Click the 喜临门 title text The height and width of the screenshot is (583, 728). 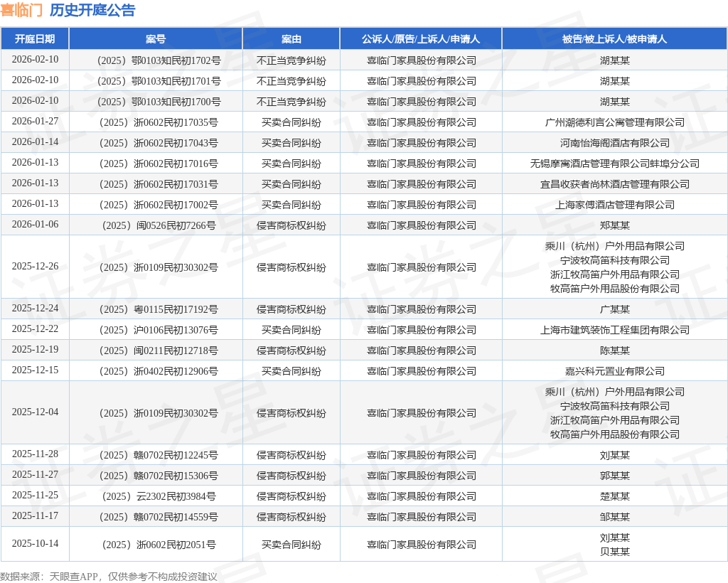(21, 10)
